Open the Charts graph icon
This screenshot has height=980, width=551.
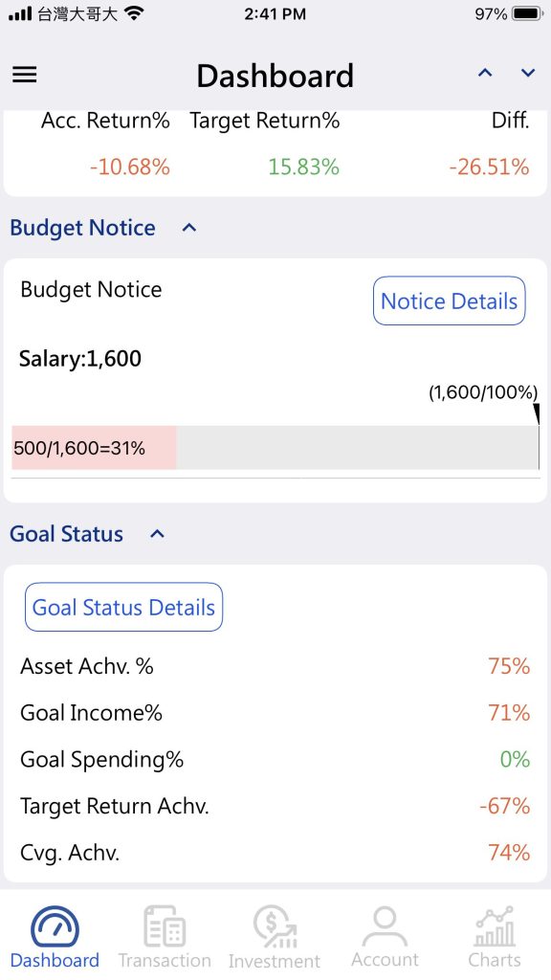pos(495,926)
